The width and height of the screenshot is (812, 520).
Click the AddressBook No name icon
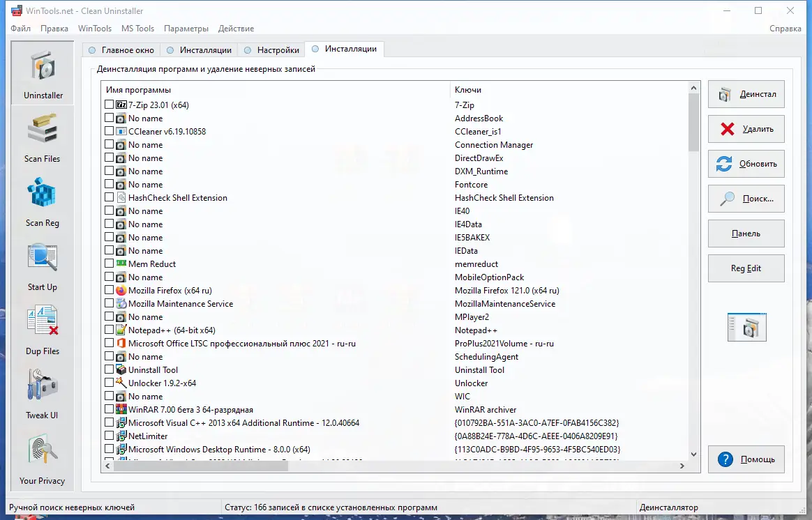(x=121, y=118)
